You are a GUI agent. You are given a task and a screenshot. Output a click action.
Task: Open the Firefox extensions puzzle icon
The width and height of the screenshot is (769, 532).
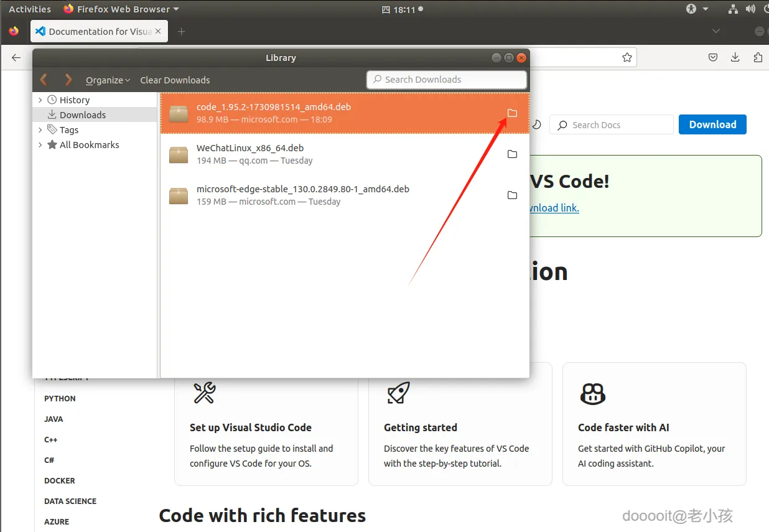click(x=757, y=57)
